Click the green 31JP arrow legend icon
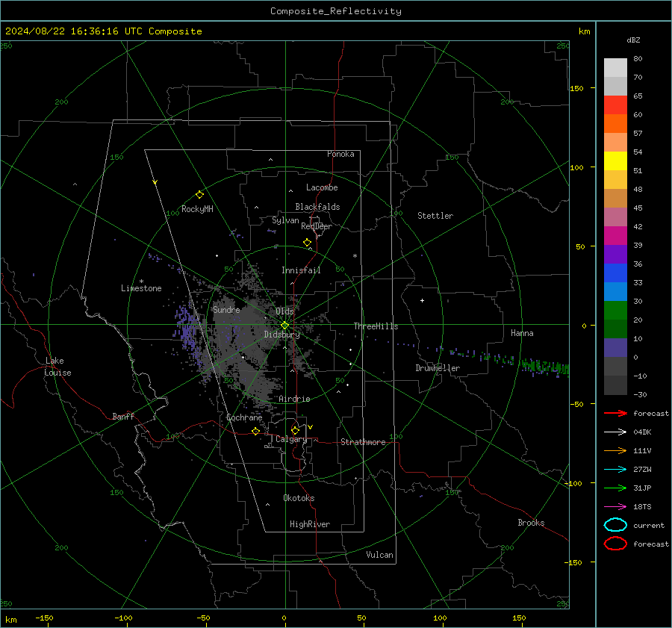Viewport: 672px width, 628px height. [x=615, y=488]
